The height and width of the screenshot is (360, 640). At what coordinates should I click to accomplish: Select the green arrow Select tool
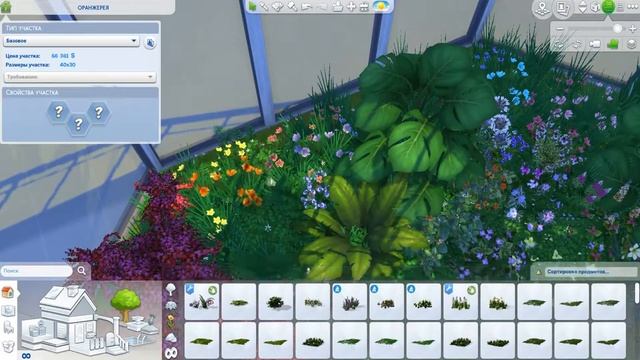point(252,6)
